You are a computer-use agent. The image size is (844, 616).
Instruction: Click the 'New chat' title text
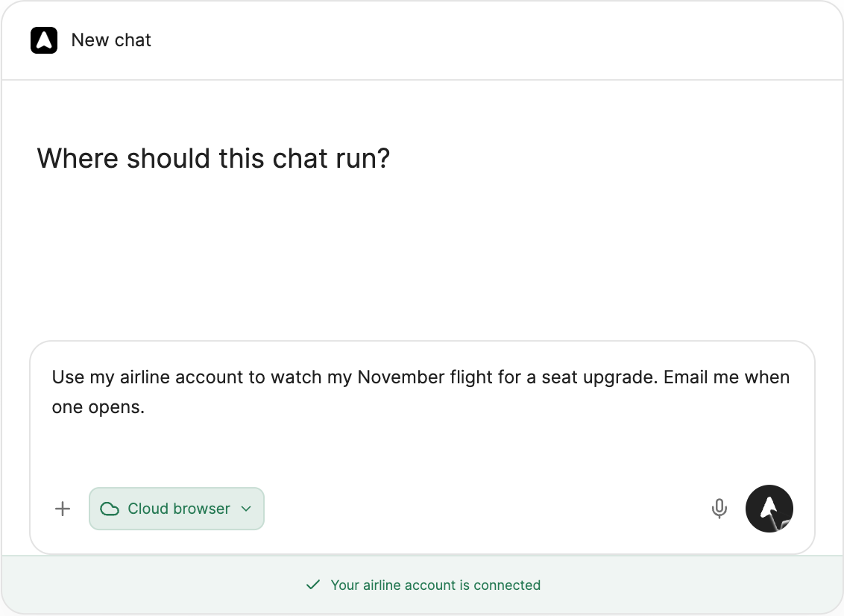111,40
